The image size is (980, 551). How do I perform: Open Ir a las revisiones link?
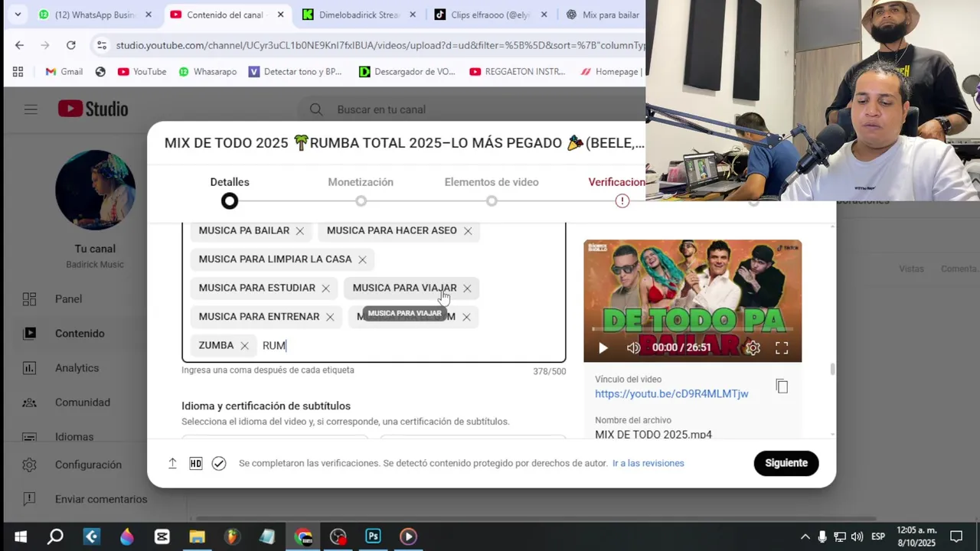[648, 463]
